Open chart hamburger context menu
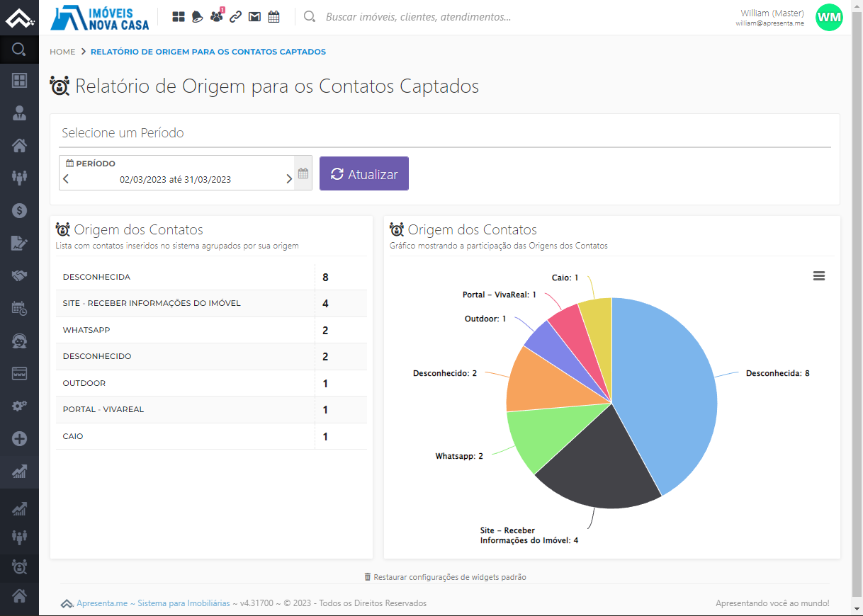This screenshot has width=863, height=616. pyautogui.click(x=819, y=276)
